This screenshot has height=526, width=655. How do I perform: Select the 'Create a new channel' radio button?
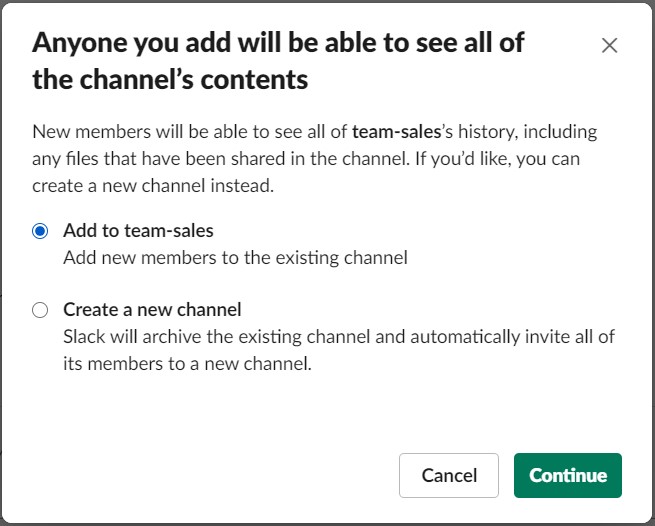coord(40,310)
